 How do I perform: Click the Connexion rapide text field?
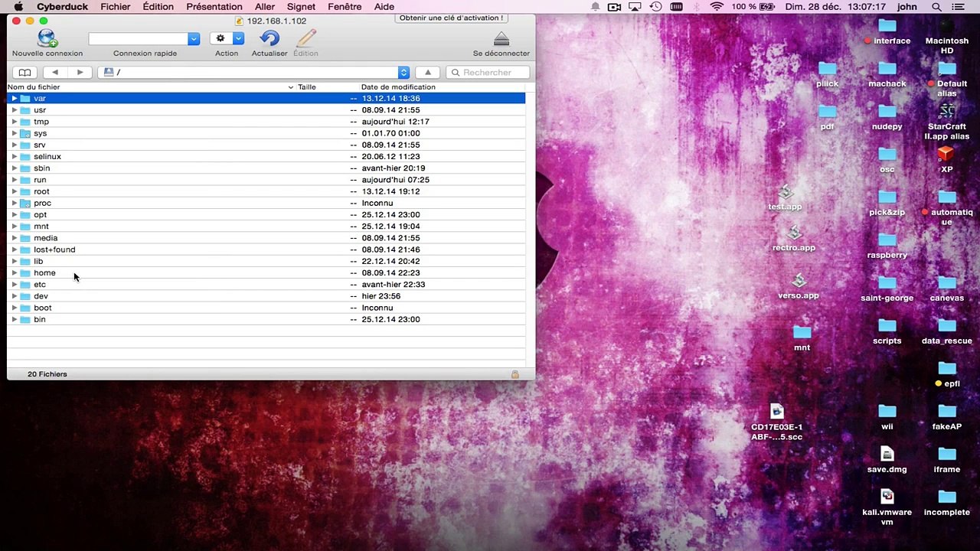tap(138, 38)
